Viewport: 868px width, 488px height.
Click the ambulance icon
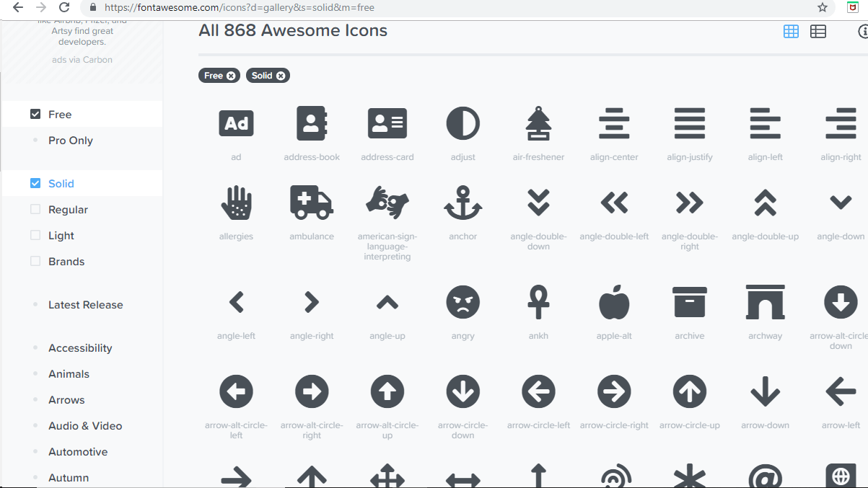point(312,203)
